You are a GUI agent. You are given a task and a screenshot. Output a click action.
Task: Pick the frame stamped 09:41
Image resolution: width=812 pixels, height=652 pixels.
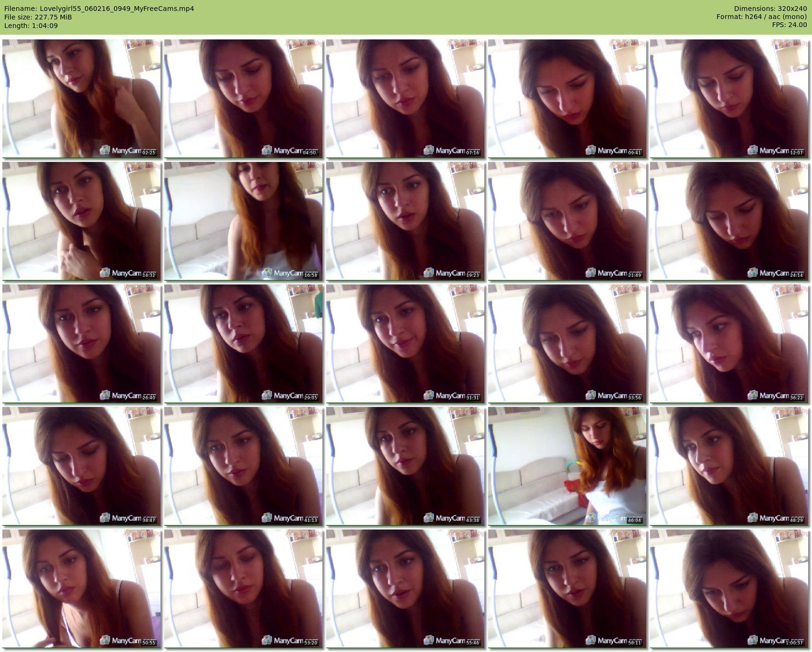tap(567, 98)
